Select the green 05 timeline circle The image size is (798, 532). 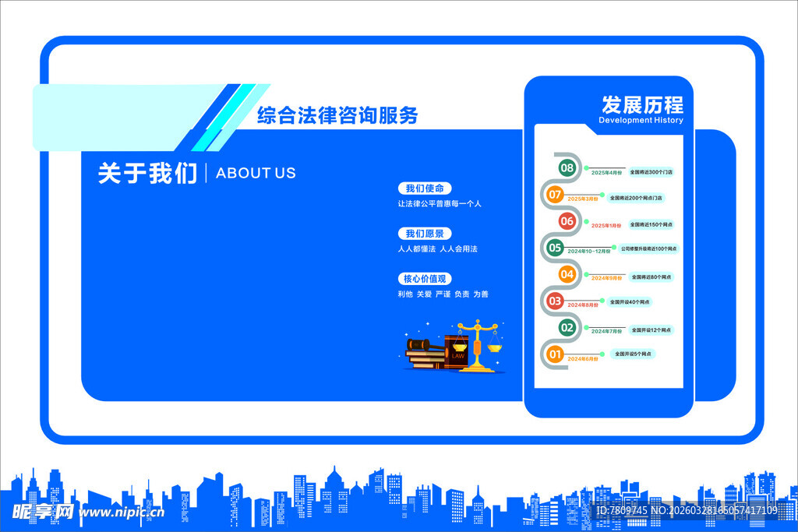pyautogui.click(x=555, y=248)
